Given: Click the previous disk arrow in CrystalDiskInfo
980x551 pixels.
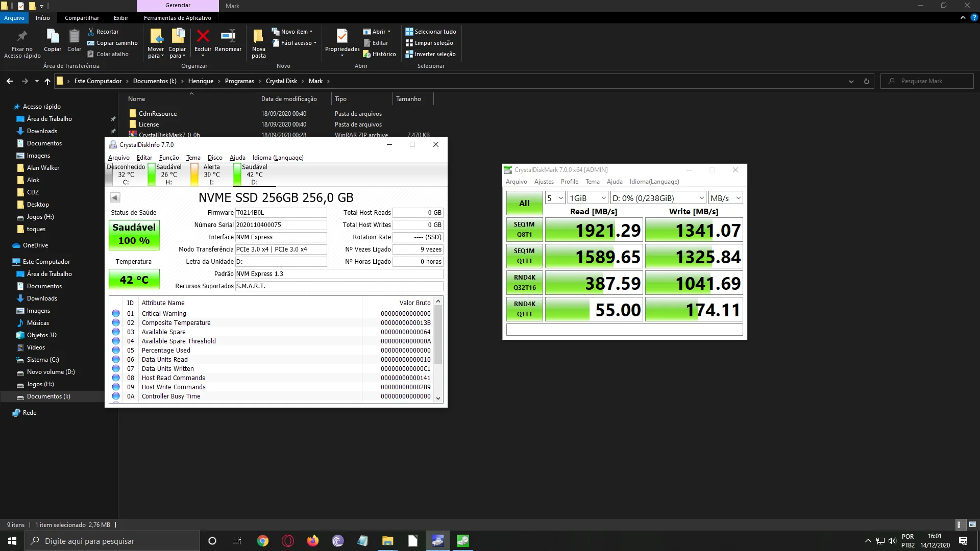Looking at the screenshot, I should 115,197.
